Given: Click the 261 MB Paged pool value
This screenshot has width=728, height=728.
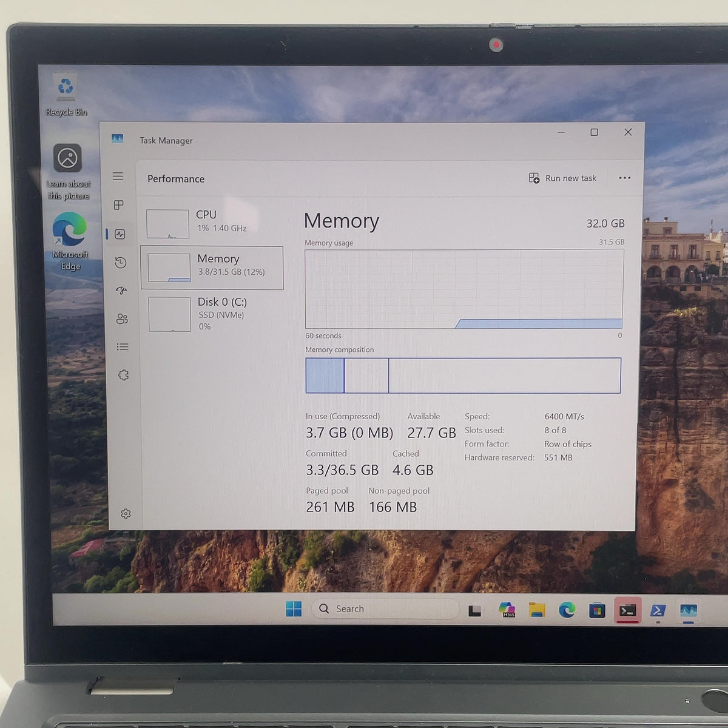Looking at the screenshot, I should [x=330, y=507].
